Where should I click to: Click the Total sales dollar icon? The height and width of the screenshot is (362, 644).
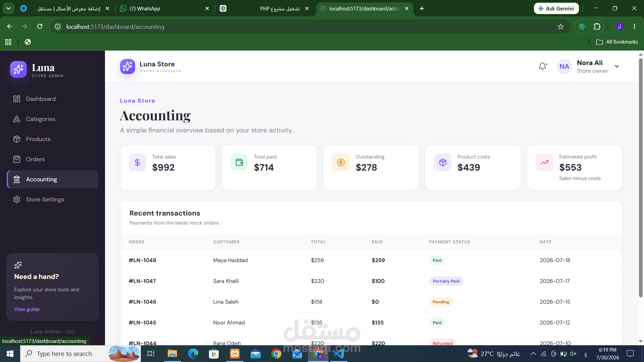coord(137,163)
